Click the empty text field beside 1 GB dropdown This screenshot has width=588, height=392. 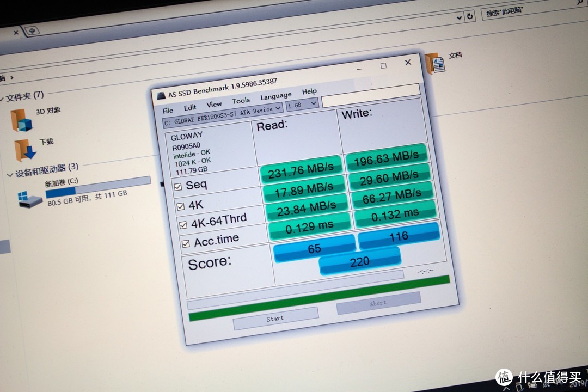pos(371,95)
